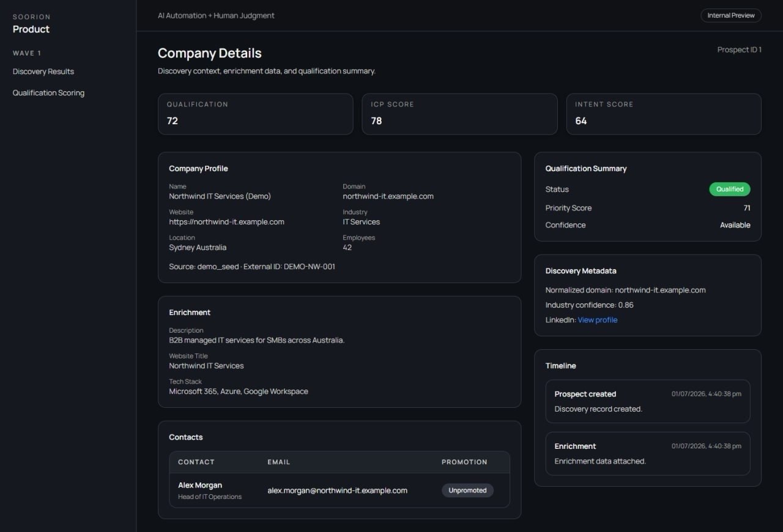Click the Normalized domain line
Screen dimensions: 783x532
(x=625, y=290)
